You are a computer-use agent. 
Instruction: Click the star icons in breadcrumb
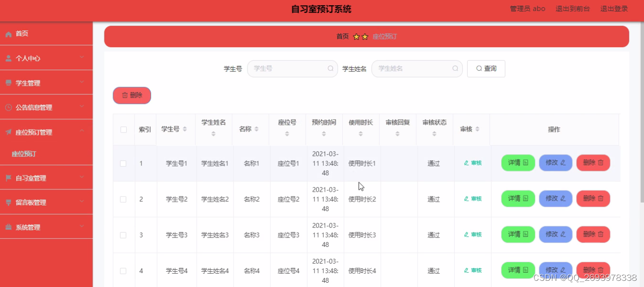pyautogui.click(x=361, y=37)
